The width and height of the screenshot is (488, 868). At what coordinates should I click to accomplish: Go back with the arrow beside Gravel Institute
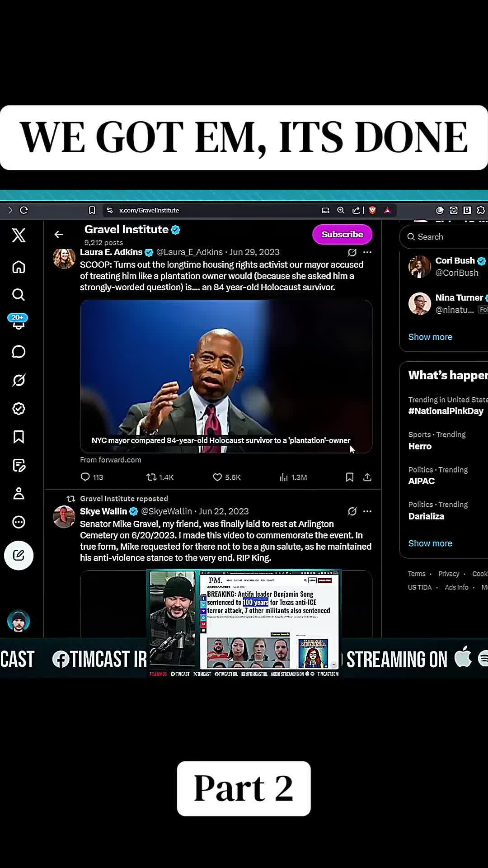pyautogui.click(x=59, y=234)
